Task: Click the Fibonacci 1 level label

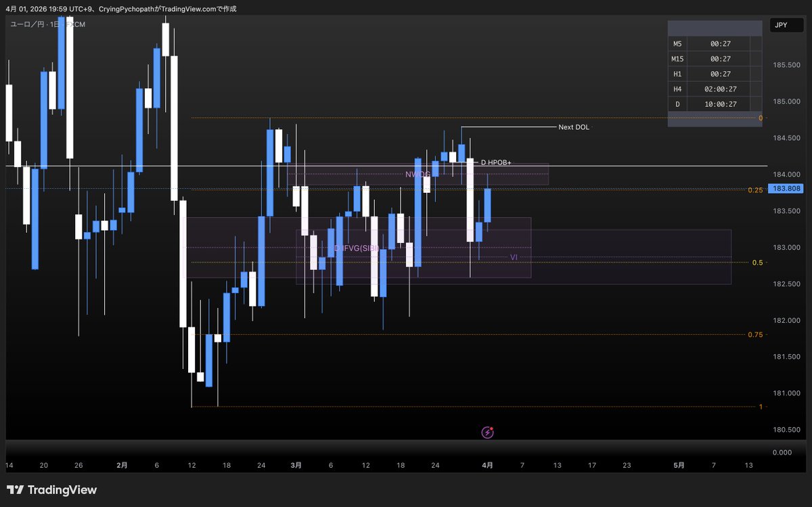Action: coord(761,407)
